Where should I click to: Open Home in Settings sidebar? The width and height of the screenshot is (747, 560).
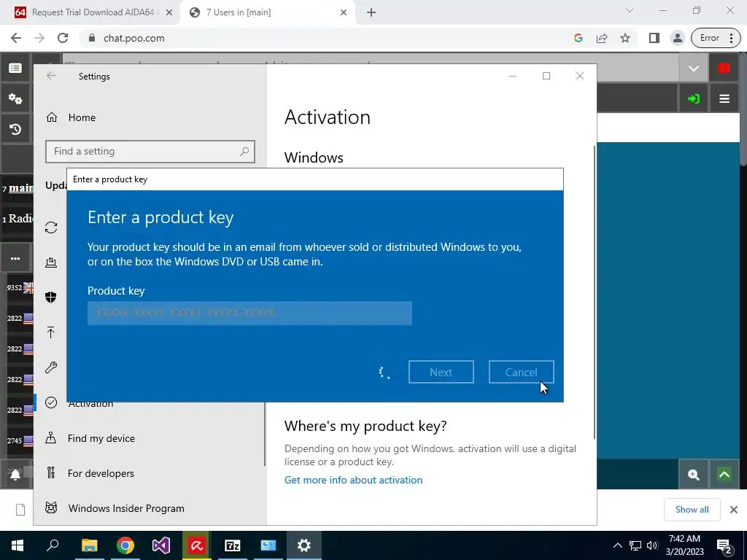click(x=82, y=117)
